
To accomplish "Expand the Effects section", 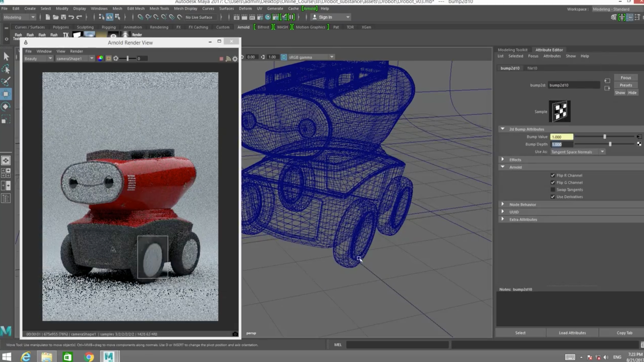I will coord(503,159).
